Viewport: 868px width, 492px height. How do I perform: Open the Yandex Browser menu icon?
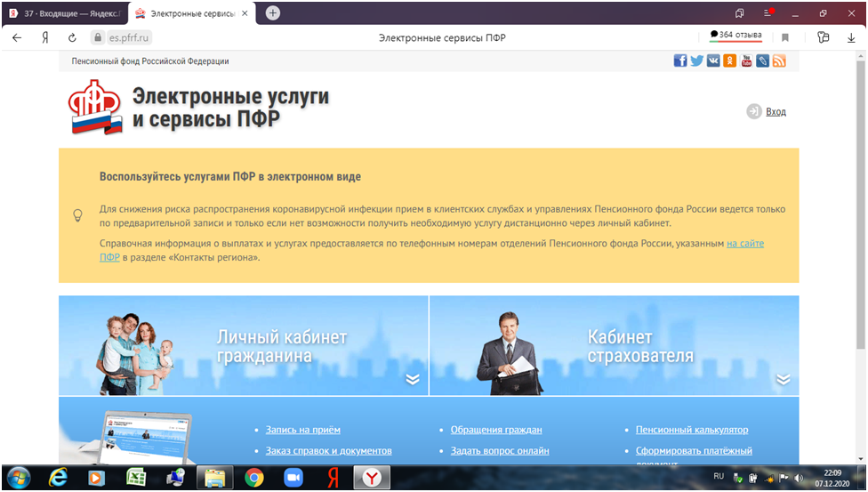pos(768,12)
